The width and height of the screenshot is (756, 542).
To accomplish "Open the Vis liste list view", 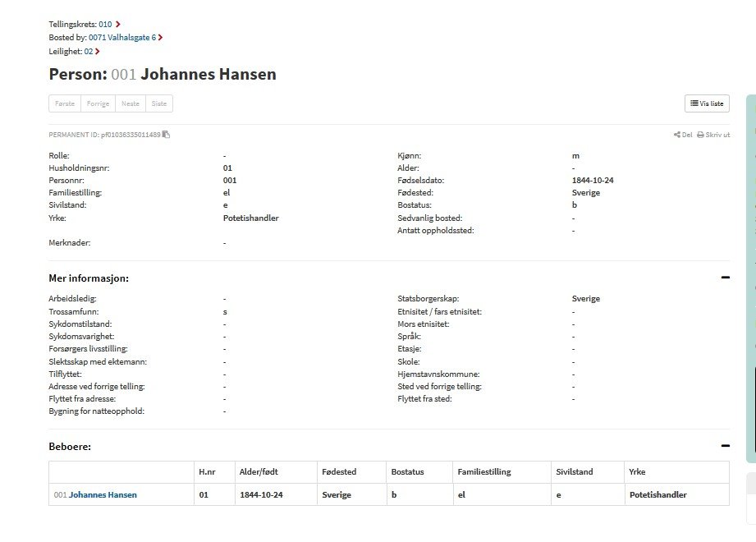I will 707,103.
